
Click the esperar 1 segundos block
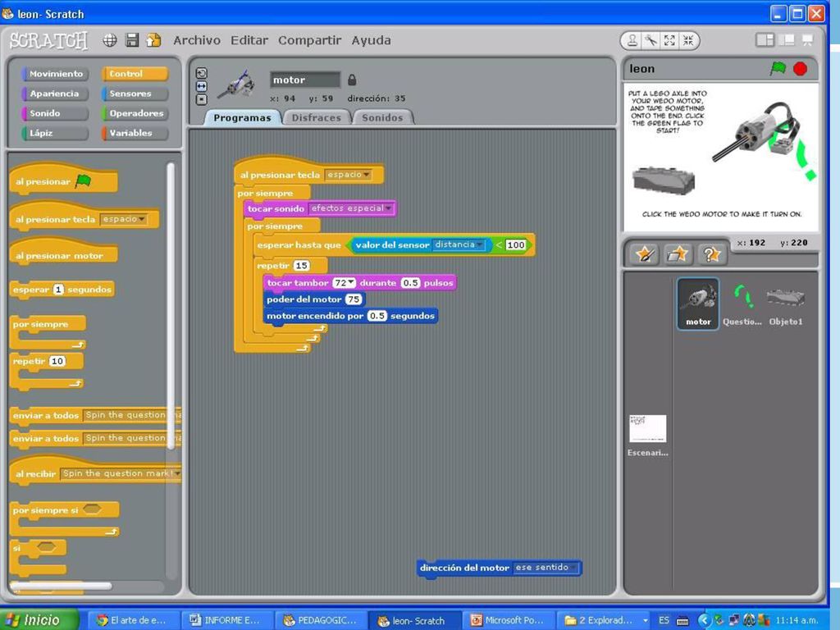62,290
